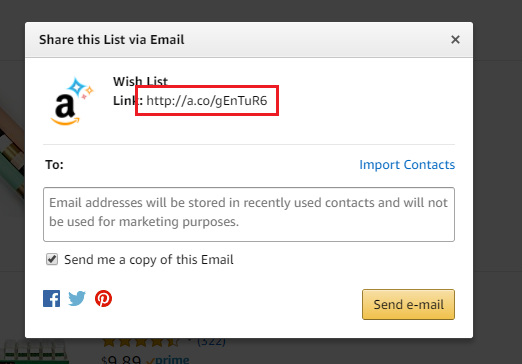Image resolution: width=522 pixels, height=364 pixels.
Task: Click the $9.89 price behind the dialog
Action: pos(121,360)
